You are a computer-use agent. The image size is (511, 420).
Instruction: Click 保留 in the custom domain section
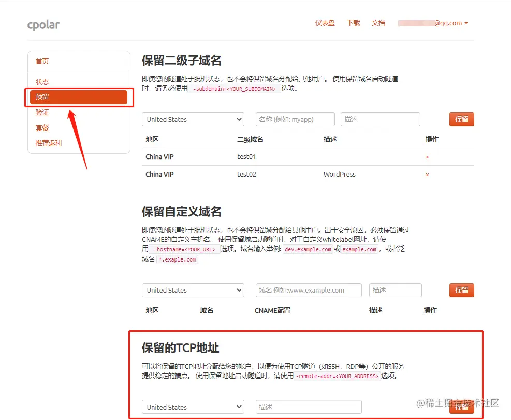[461, 290]
